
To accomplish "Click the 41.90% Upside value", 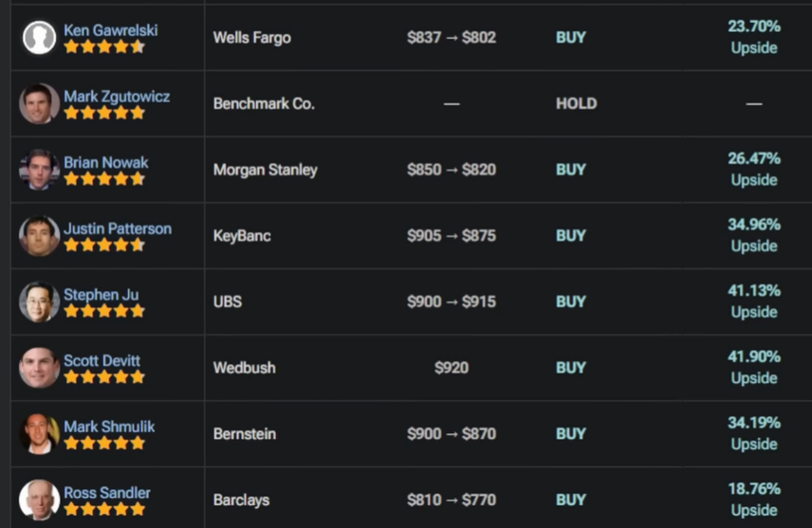I will coord(754,367).
